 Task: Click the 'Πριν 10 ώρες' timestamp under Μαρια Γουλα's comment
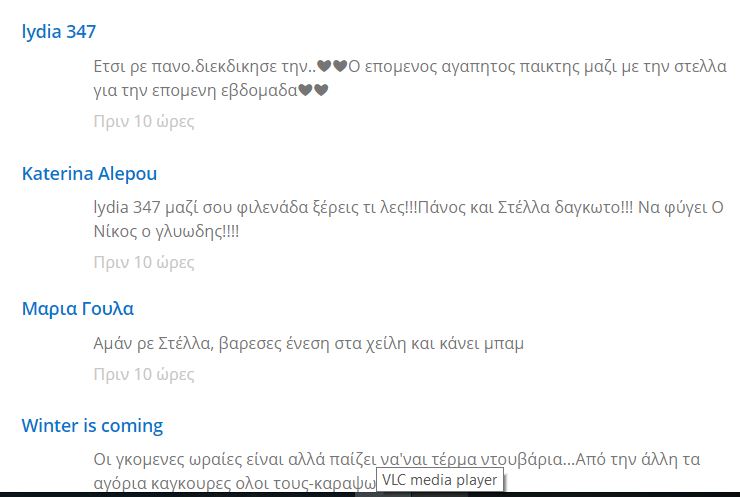(144, 374)
